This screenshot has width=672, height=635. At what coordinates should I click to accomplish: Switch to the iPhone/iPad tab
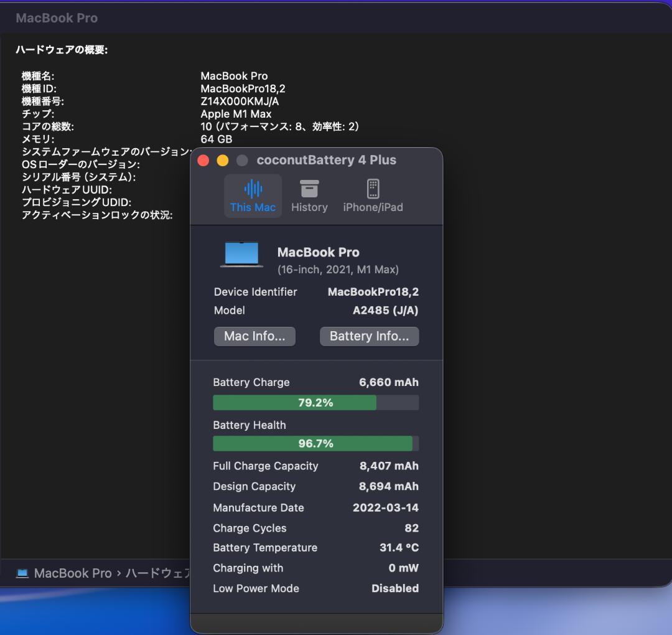coord(373,195)
